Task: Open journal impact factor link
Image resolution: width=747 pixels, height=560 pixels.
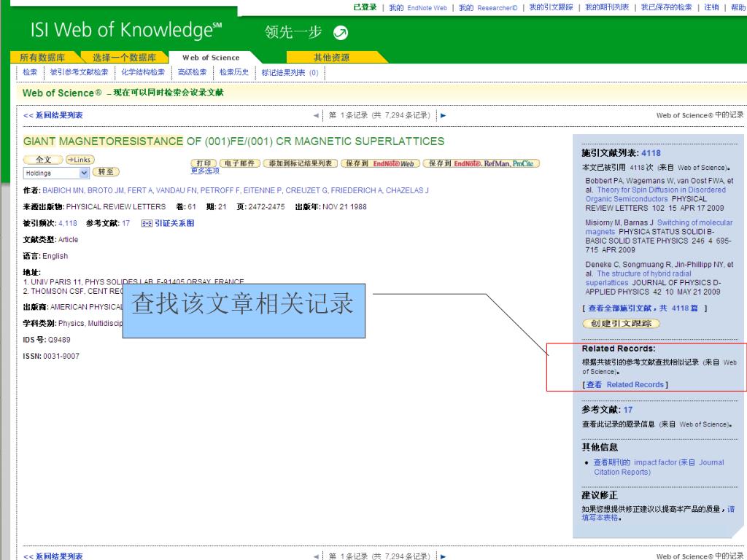Action: pos(659,467)
